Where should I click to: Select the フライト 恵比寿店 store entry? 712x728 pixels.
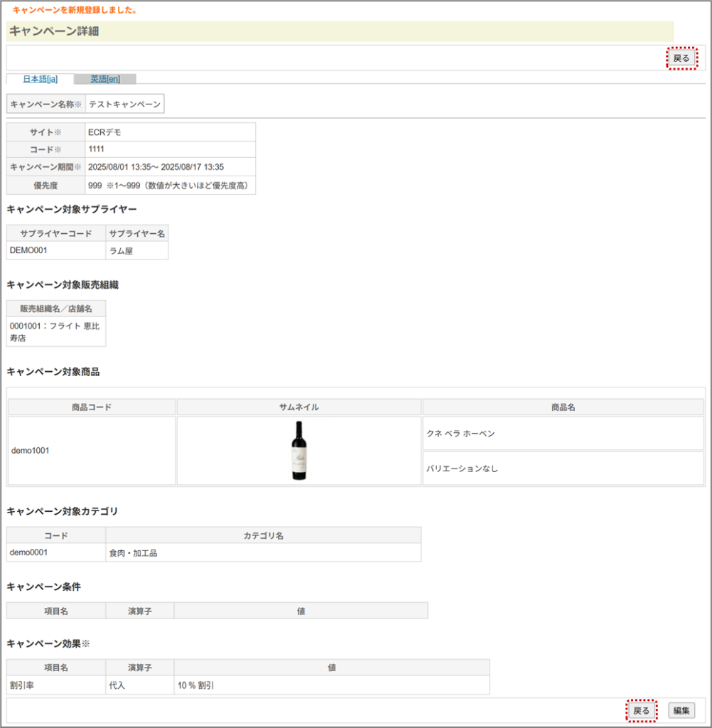55,332
